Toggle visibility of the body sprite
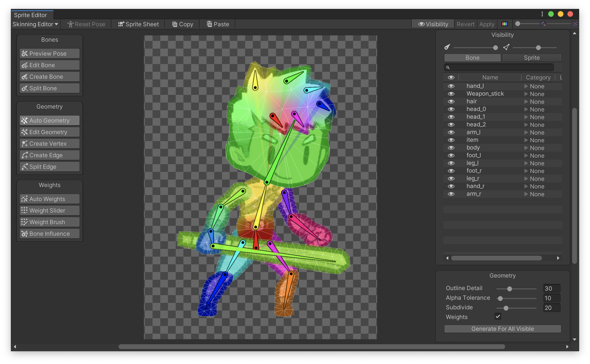 point(451,148)
